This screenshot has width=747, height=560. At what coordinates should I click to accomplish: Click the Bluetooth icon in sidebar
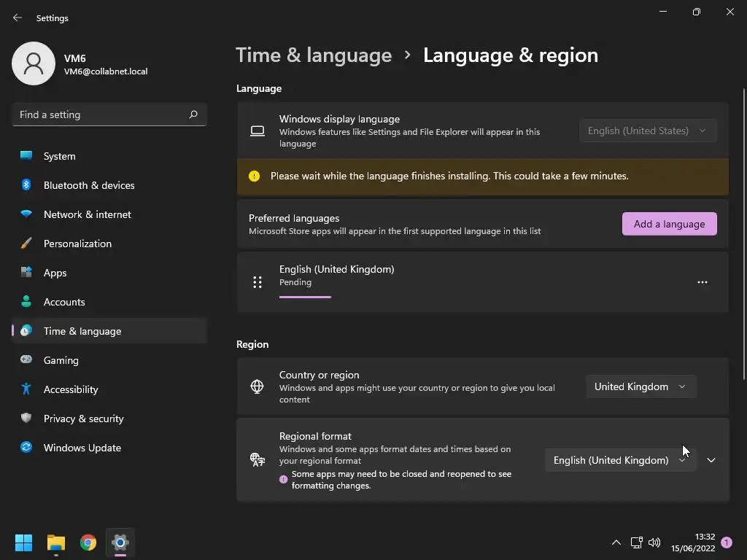[26, 184]
